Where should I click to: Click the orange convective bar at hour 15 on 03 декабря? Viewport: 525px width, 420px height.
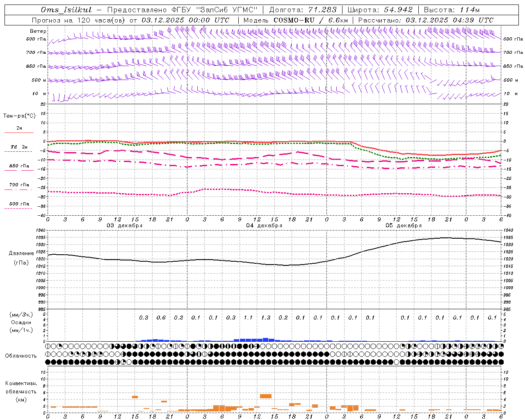pyautogui.click(x=135, y=397)
